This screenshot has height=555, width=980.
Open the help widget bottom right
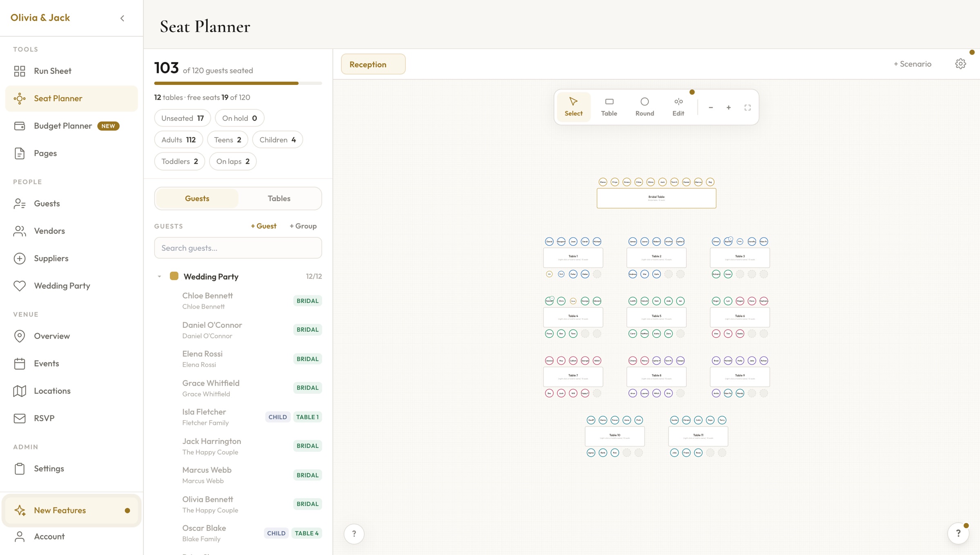click(958, 533)
